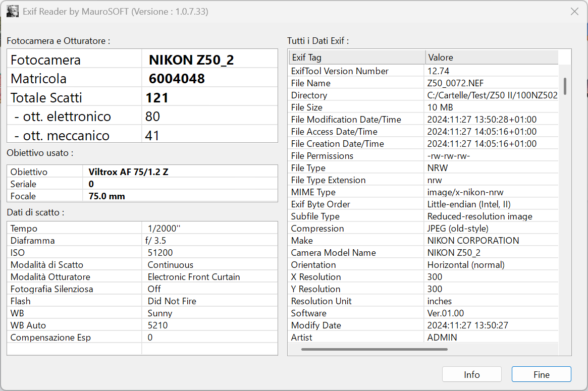588x391 pixels.
Task: Click the Viltrox AF 75/1.2 Z lens cell
Action: (180, 172)
